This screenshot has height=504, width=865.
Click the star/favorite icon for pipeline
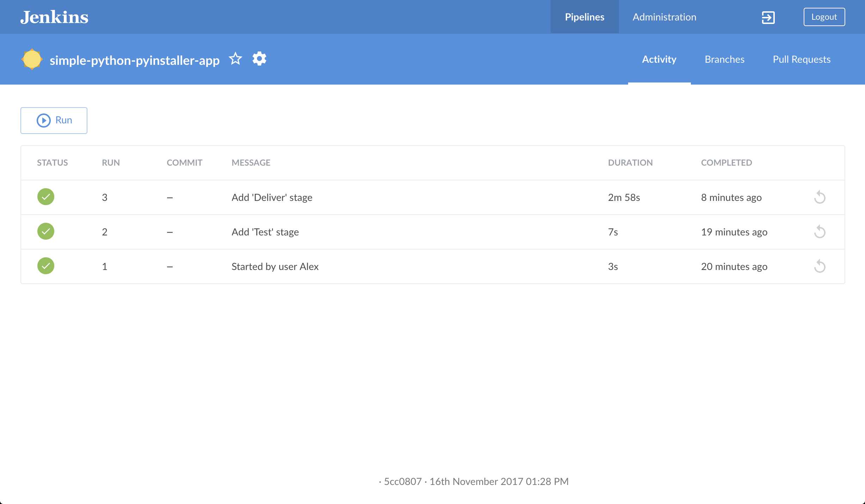(x=235, y=59)
